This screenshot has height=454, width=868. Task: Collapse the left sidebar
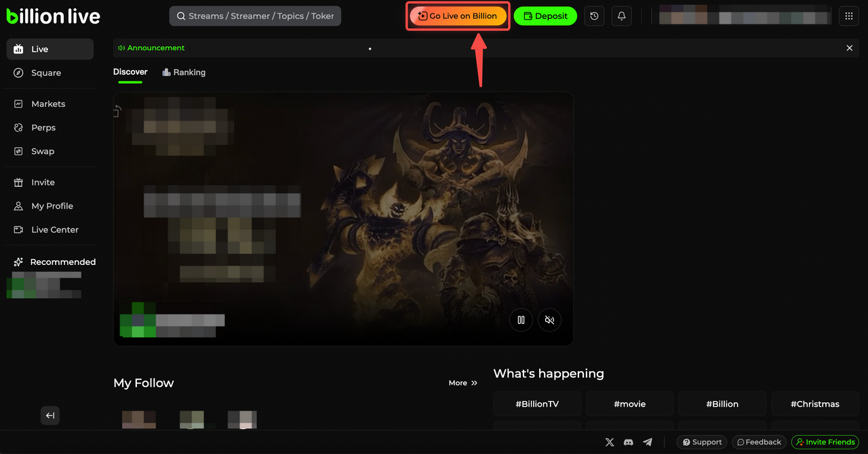click(50, 415)
